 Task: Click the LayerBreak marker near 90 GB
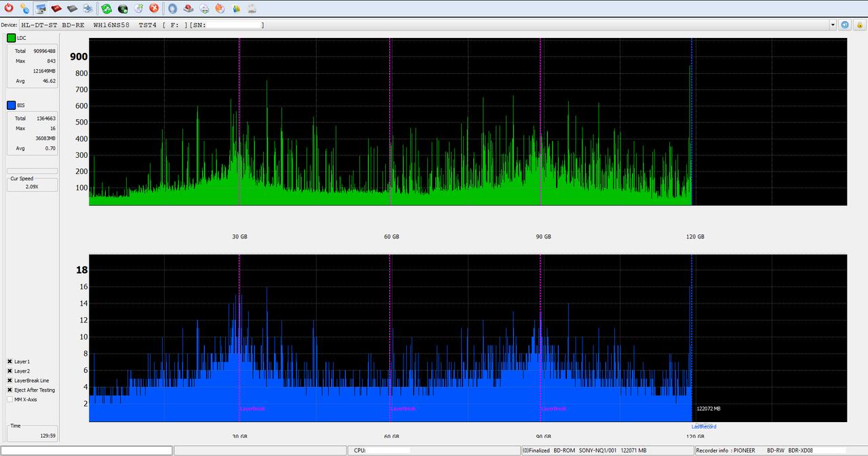[554, 409]
